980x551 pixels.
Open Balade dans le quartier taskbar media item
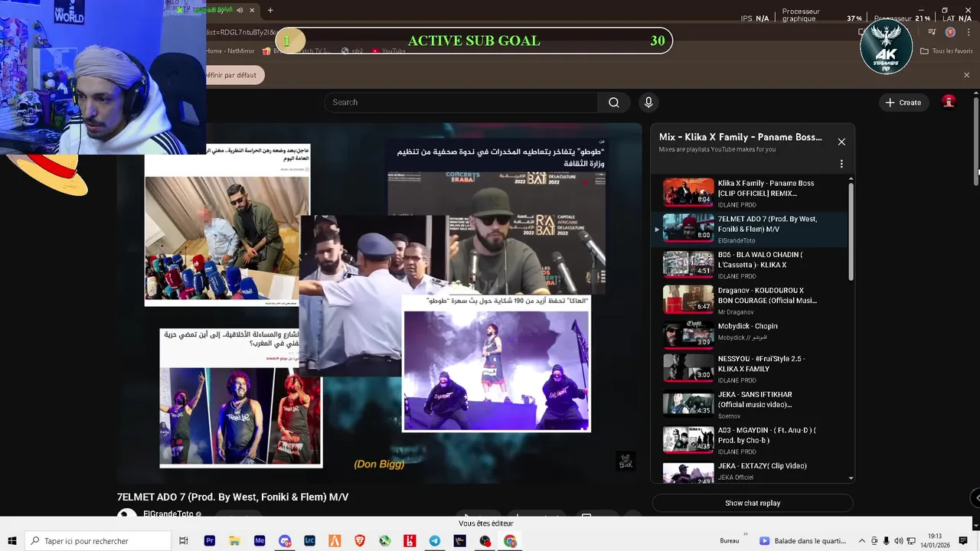(803, 541)
